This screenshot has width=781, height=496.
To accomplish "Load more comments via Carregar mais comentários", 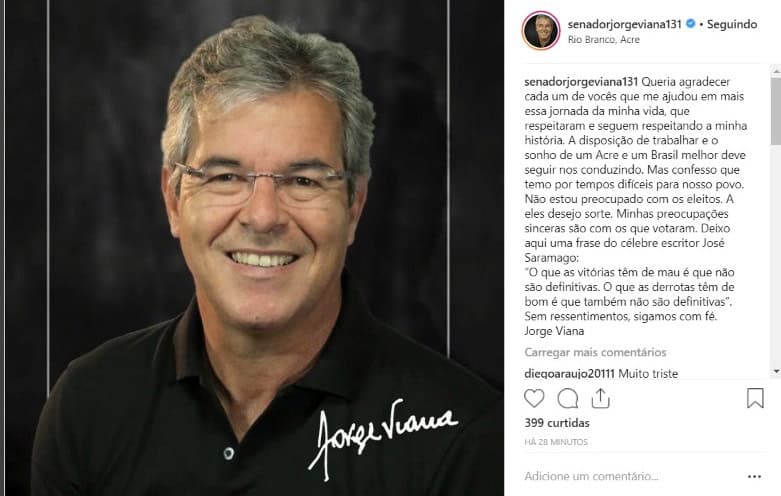I will coord(595,352).
